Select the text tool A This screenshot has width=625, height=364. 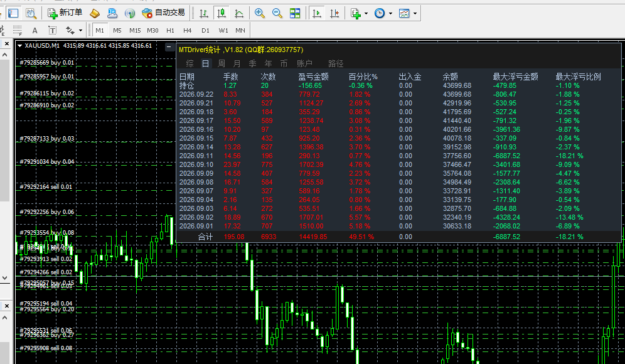point(35,30)
